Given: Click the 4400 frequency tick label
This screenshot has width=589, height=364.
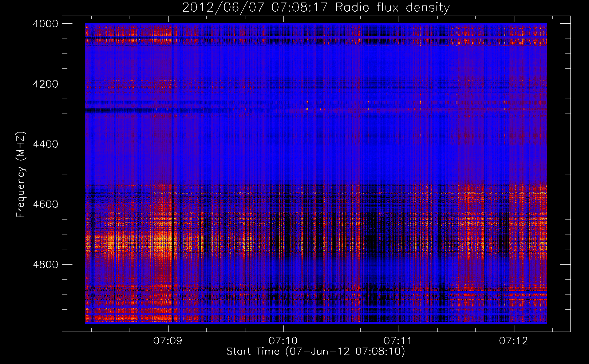Looking at the screenshot, I should coord(46,144).
